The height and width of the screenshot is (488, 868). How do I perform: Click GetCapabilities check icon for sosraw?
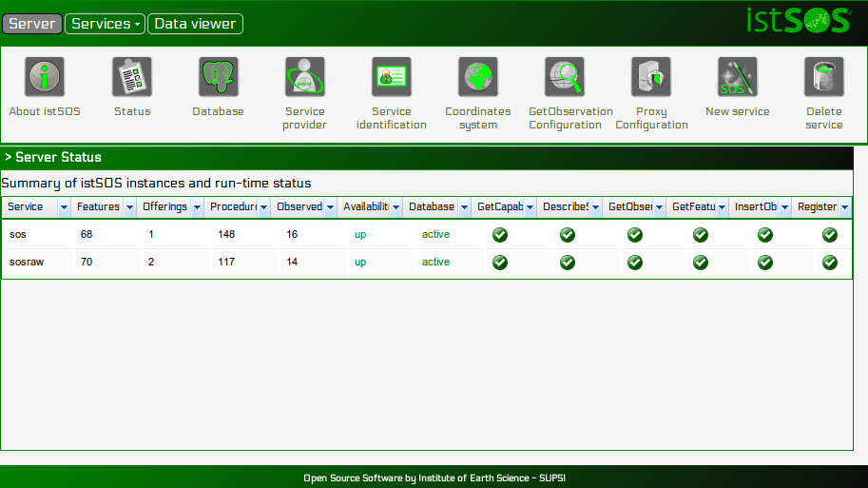500,263
